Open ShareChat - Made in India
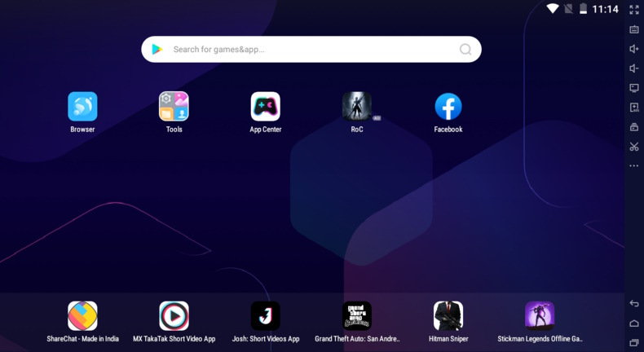This screenshot has height=352, width=644. point(82,316)
